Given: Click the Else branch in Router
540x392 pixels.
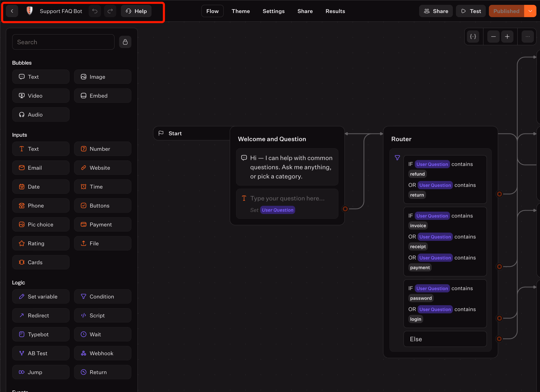Looking at the screenshot, I should tap(445, 339).
